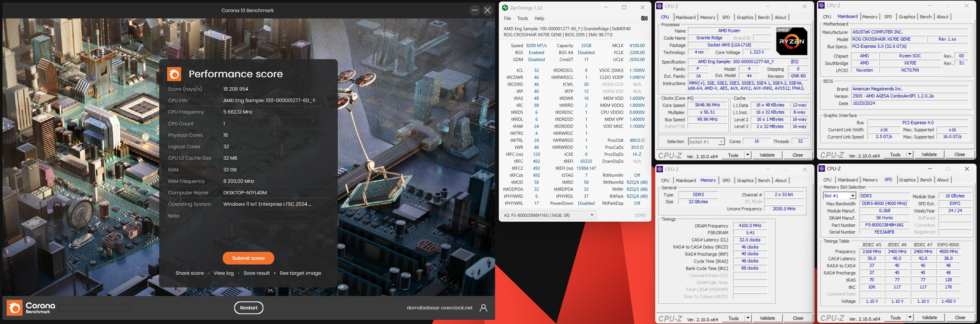Screen dimensions: 980x324
Task: Click the ZenTimings screenshot camera icon
Action: [644, 18]
